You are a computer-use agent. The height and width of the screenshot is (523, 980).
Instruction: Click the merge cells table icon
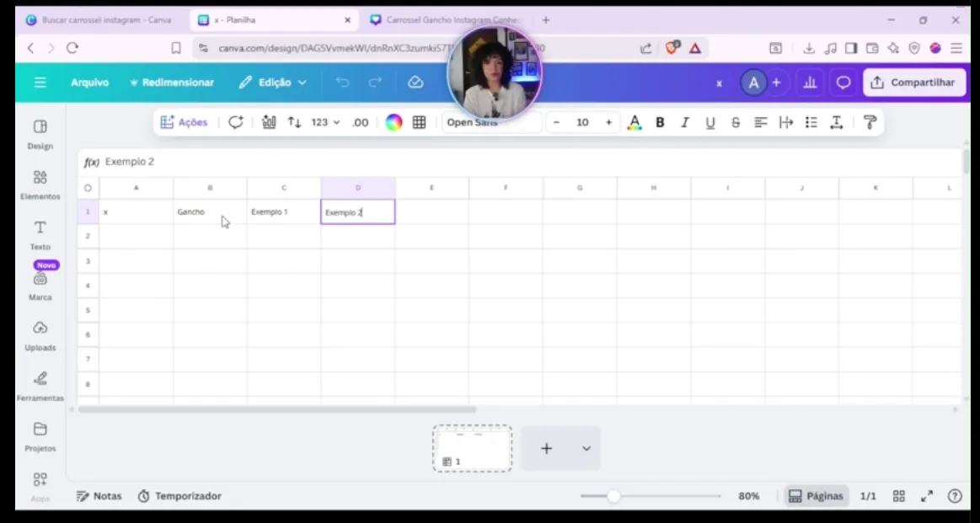point(419,122)
